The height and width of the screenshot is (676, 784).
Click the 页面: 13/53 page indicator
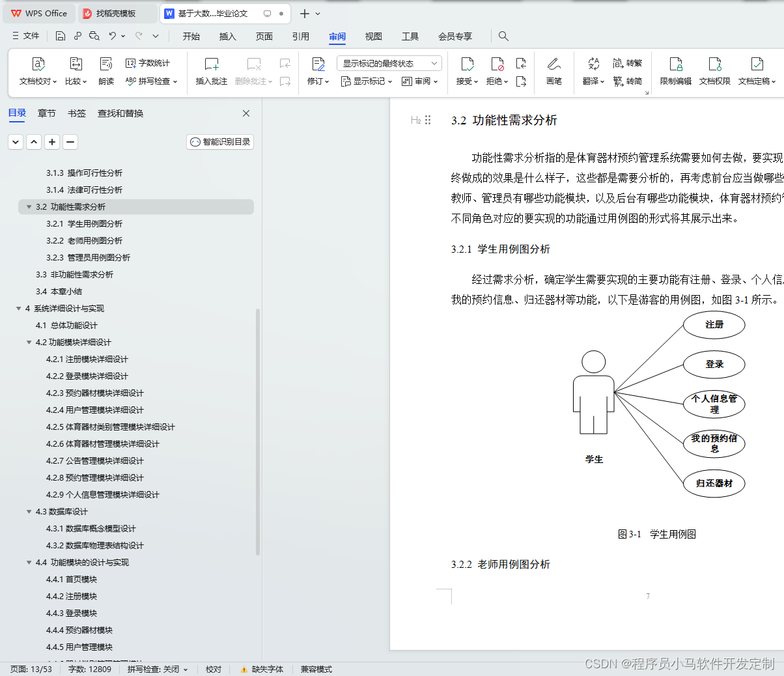[x=29, y=669]
